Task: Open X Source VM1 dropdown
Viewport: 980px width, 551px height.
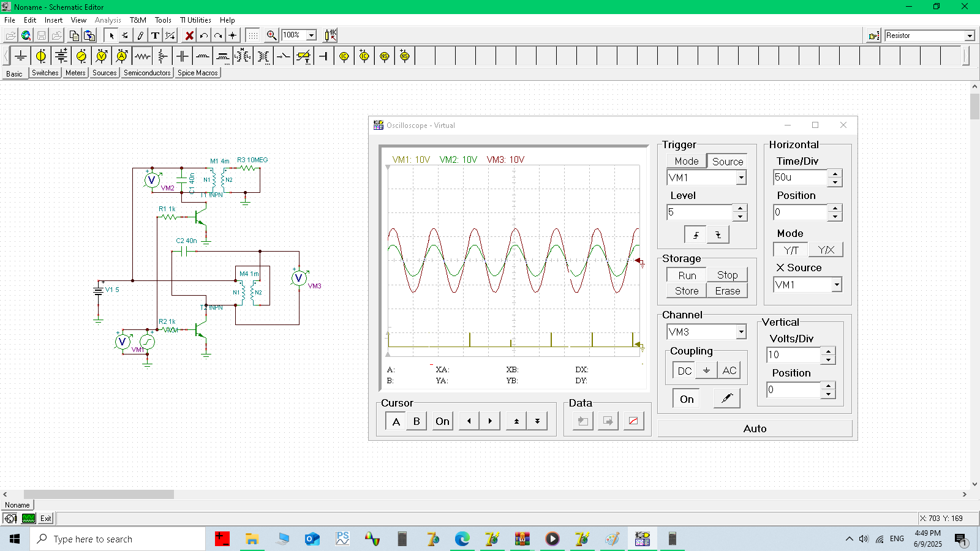Action: tap(837, 285)
